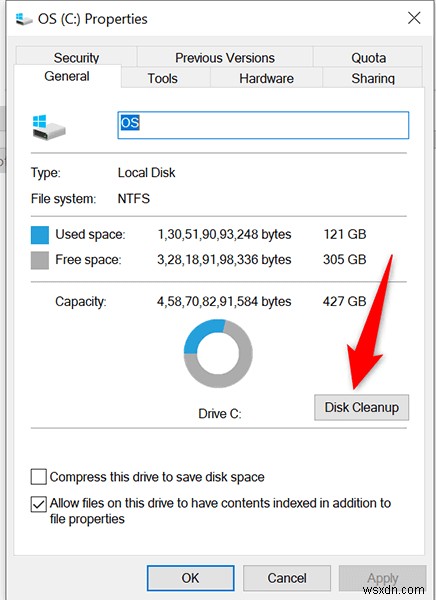The image size is (436, 600).
Task: Click the gray Free space color swatch
Action: pyautogui.click(x=40, y=260)
